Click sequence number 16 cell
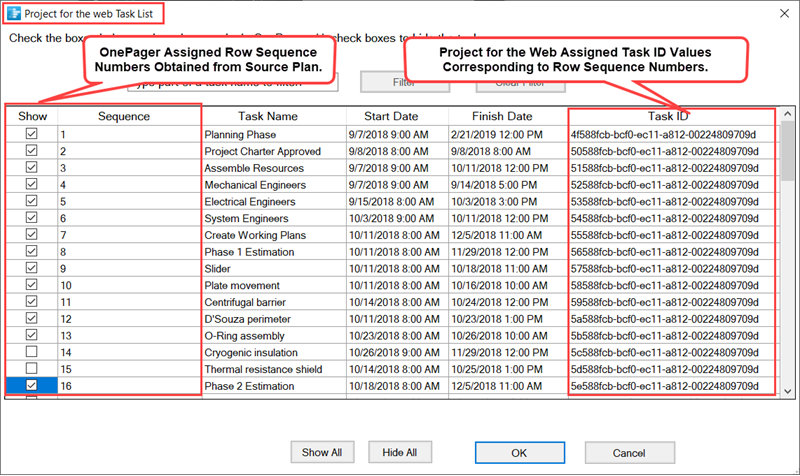 pyautogui.click(x=130, y=386)
